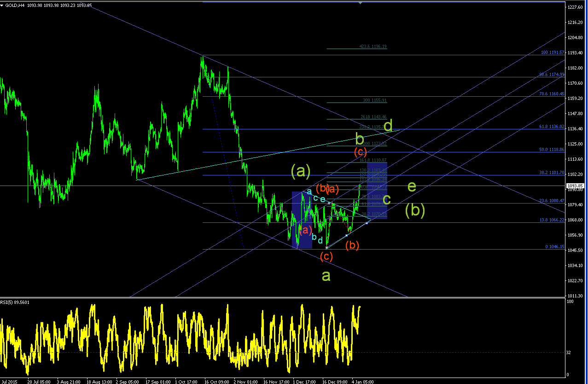Select the large green (b) wave label
This screenshot has width=588, height=384.
point(415,210)
